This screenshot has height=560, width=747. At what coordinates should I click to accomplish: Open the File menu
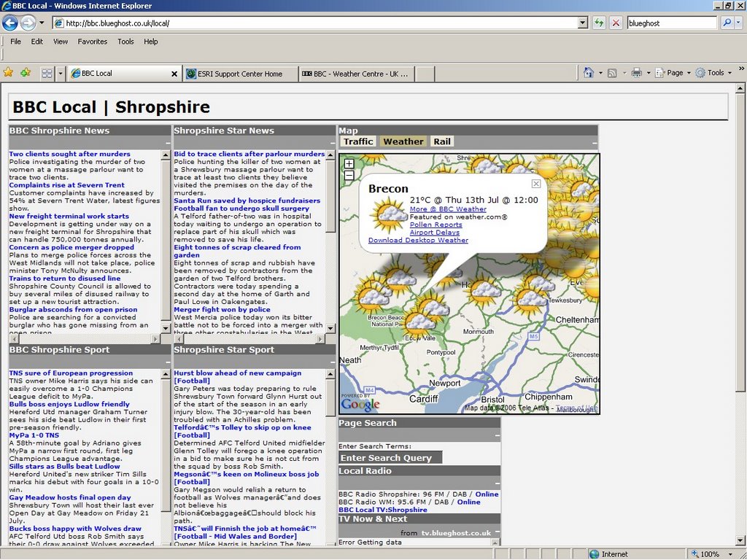click(x=16, y=42)
